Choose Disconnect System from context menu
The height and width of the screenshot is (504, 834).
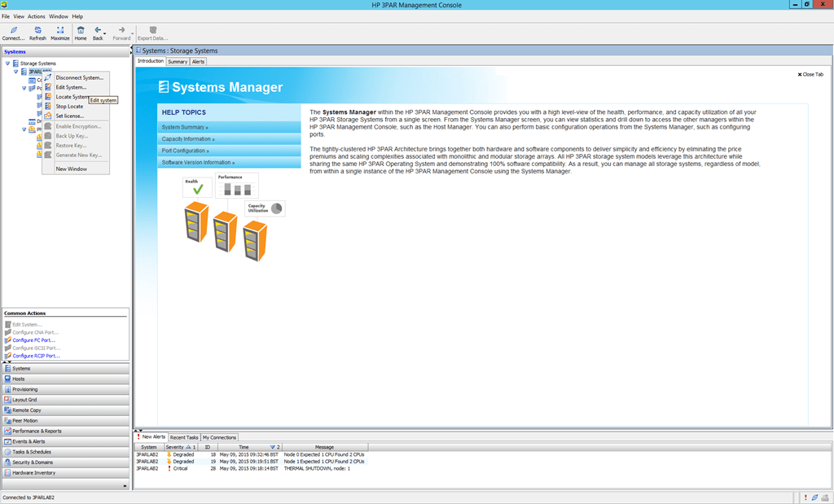click(76, 77)
